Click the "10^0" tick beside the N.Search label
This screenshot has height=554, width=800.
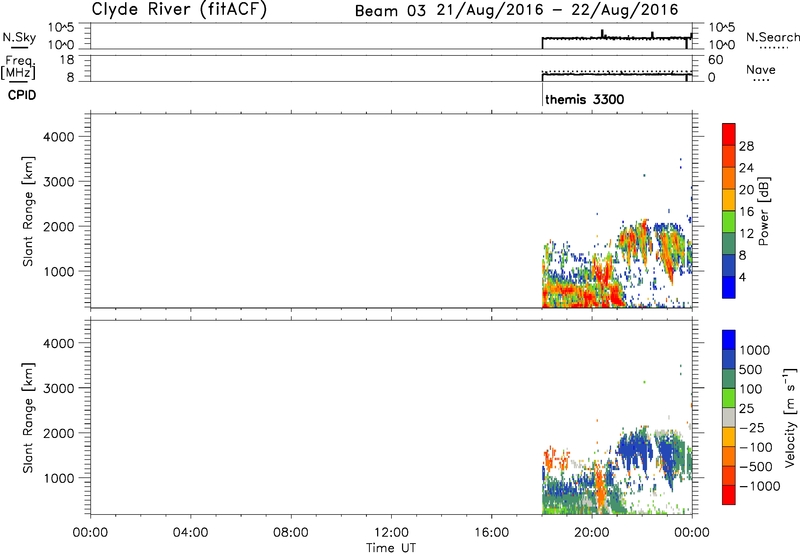click(x=721, y=45)
